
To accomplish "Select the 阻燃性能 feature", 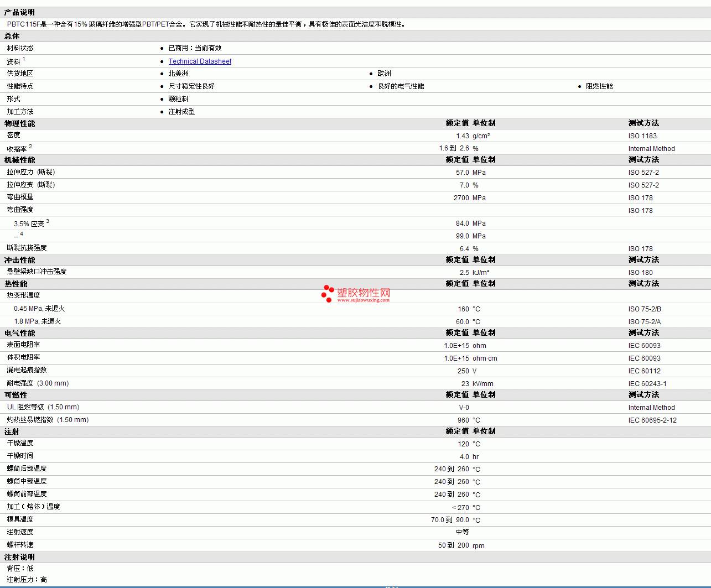I will click(599, 86).
